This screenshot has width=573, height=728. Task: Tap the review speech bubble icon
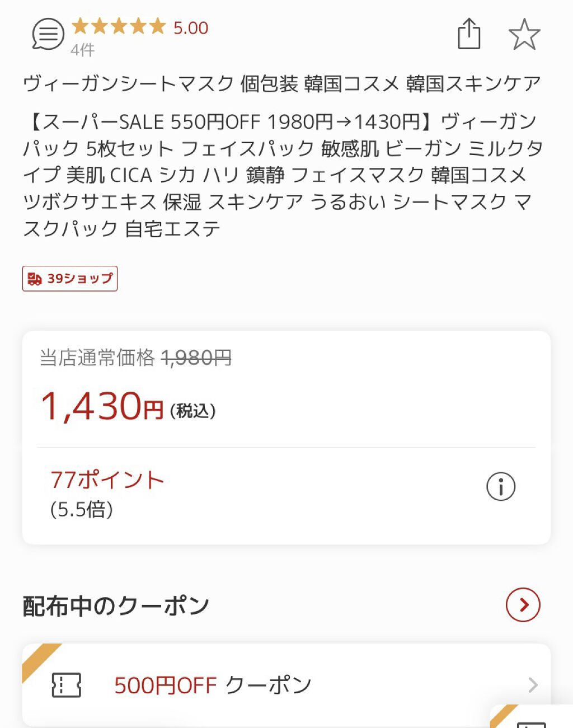[48, 34]
